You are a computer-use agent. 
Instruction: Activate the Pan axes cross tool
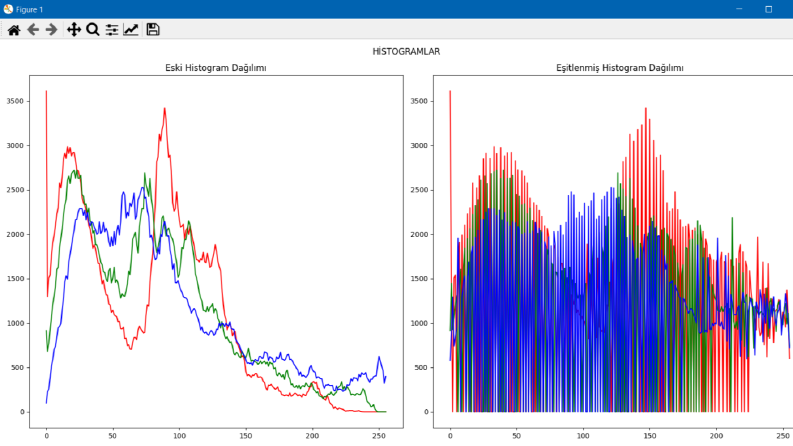click(x=74, y=30)
